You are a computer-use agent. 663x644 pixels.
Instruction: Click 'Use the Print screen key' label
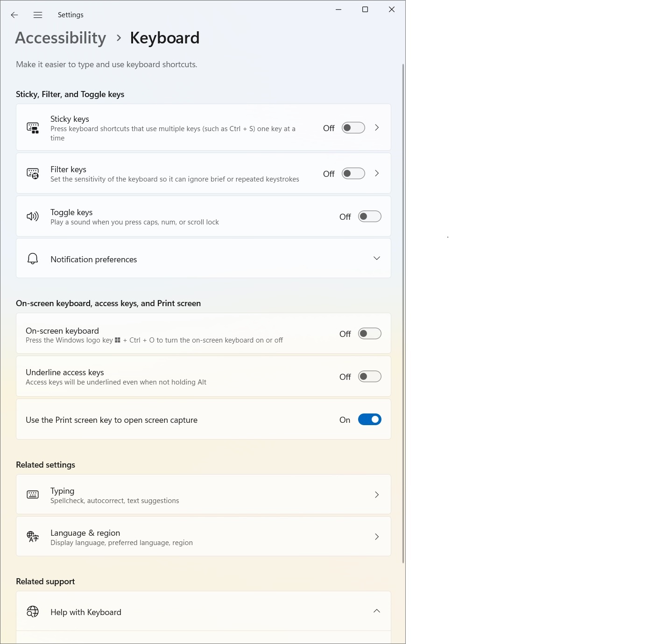coord(112,420)
